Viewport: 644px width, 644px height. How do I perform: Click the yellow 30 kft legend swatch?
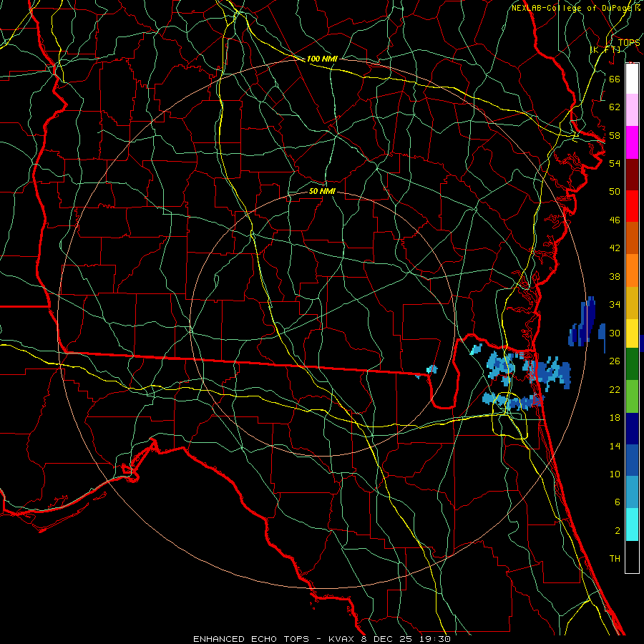pos(632,333)
